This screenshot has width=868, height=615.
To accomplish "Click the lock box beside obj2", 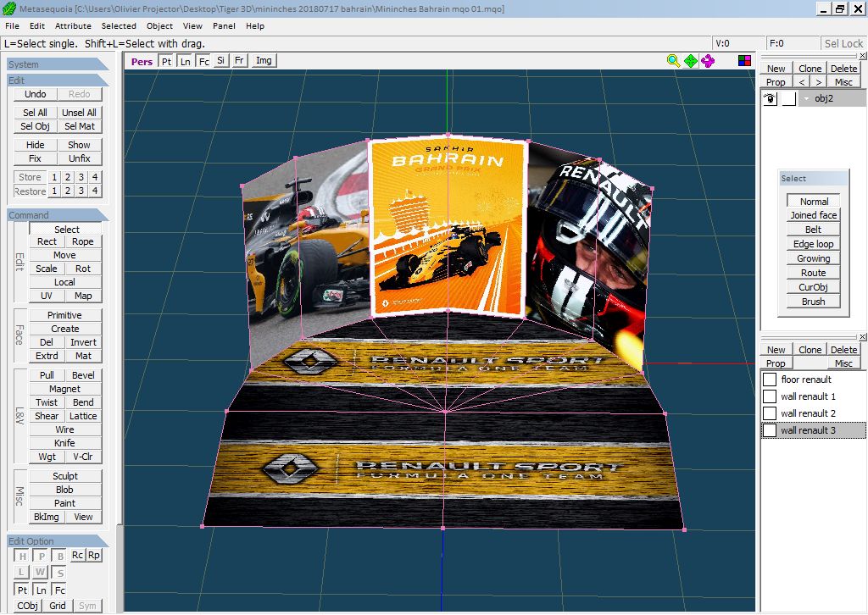I will (x=788, y=98).
